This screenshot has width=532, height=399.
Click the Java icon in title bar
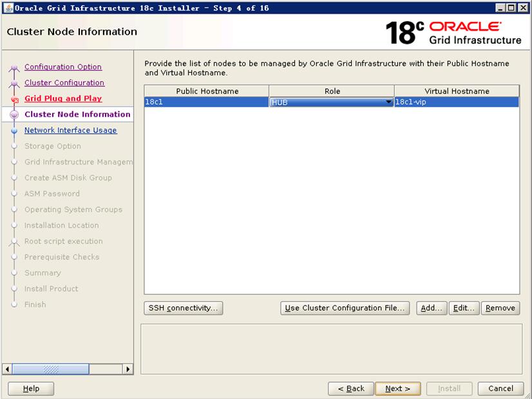[8, 8]
